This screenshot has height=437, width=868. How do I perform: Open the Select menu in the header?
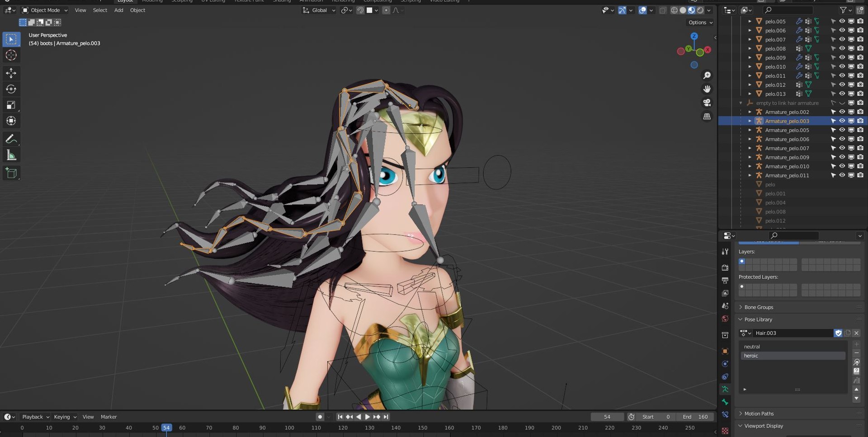[x=100, y=10]
